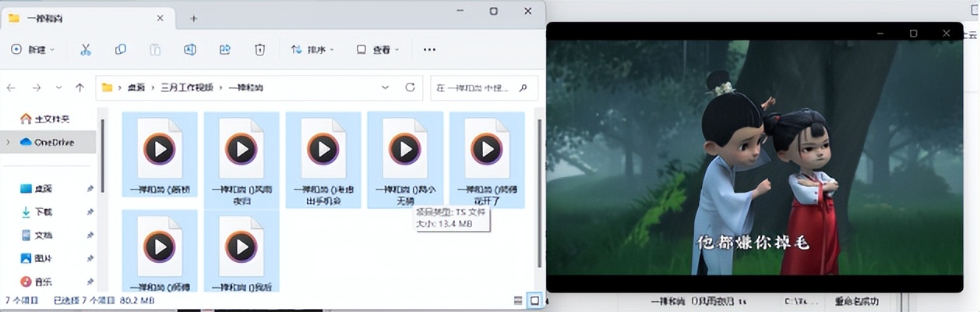Go up one folder level
Screen dimensions: 980x312
[79, 87]
